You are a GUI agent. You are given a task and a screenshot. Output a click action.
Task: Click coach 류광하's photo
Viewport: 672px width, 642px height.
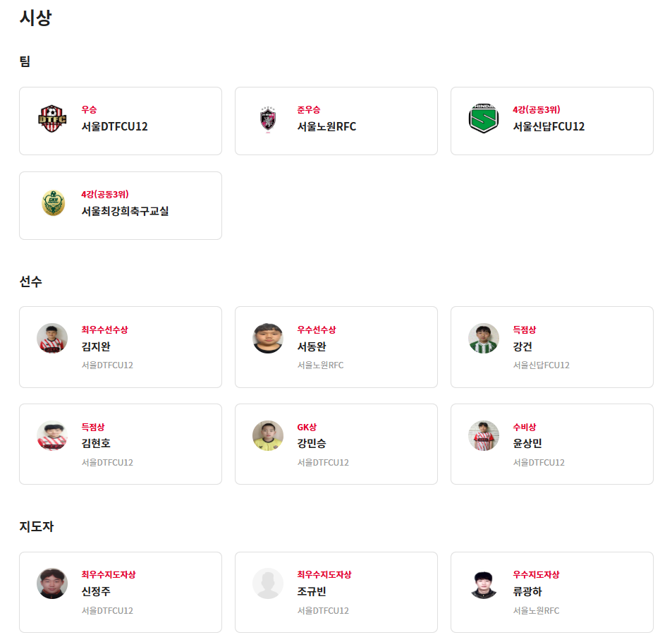(x=484, y=583)
